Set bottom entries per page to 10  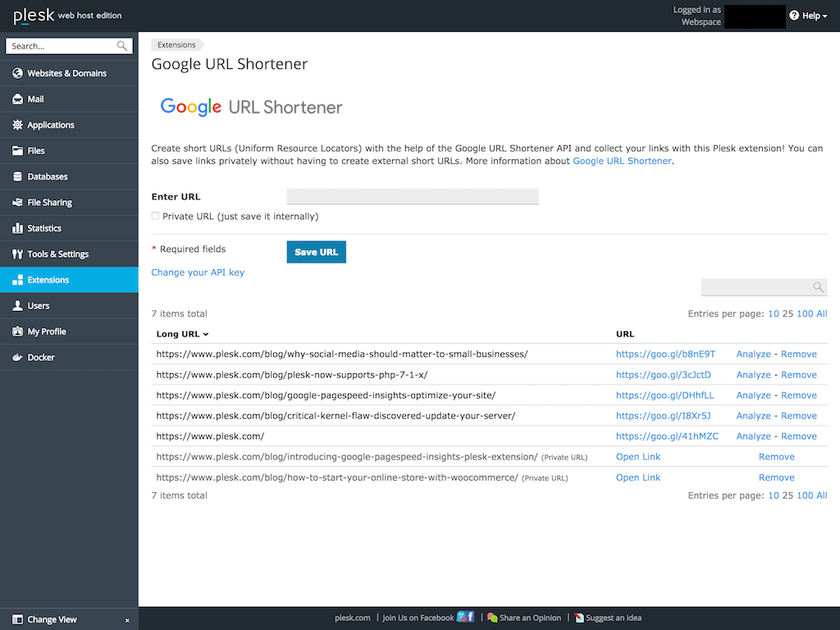pos(774,495)
